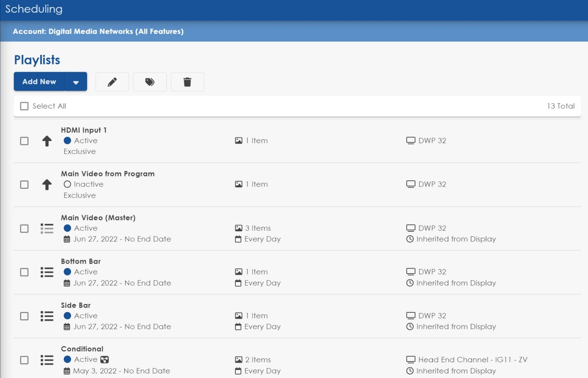588x378 pixels.
Task: Click the pencil edit icon
Action: tap(112, 82)
